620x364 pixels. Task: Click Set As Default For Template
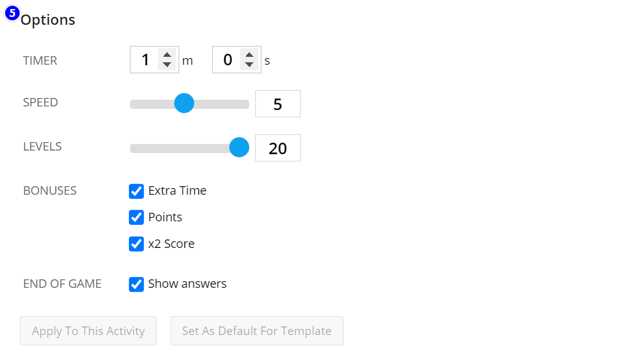point(256,331)
